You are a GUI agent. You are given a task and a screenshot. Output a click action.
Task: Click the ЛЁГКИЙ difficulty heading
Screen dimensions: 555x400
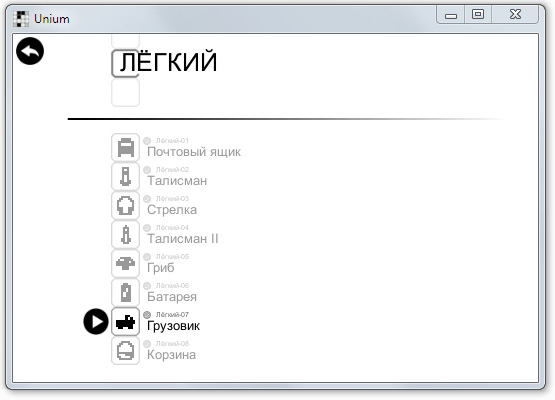[168, 62]
